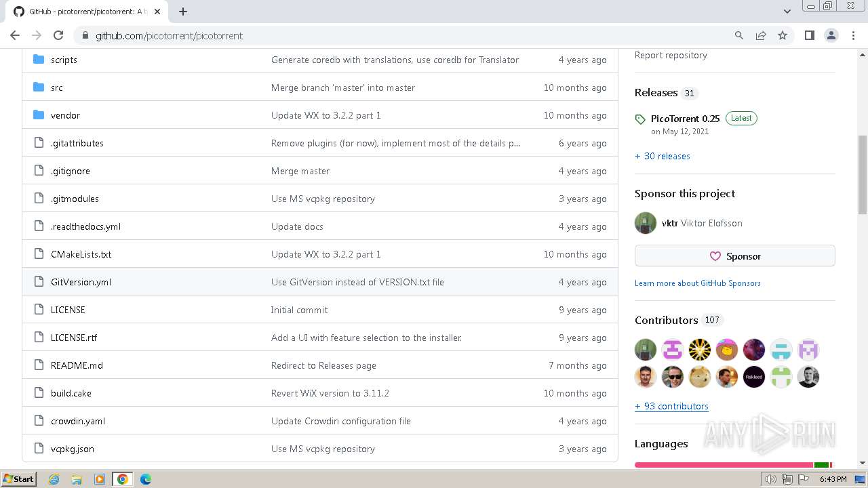
Task: Open the Chrome profile menu
Action: pos(831,35)
